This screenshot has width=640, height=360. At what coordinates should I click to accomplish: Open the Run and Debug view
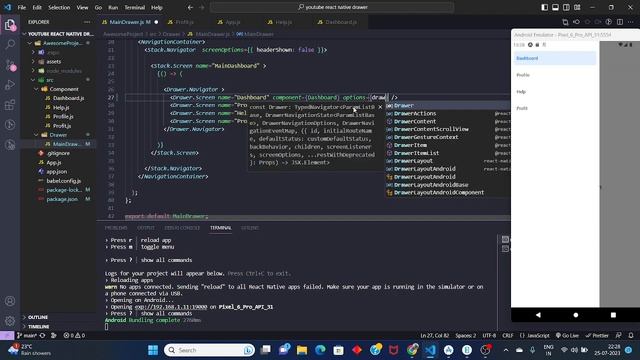(x=10, y=84)
